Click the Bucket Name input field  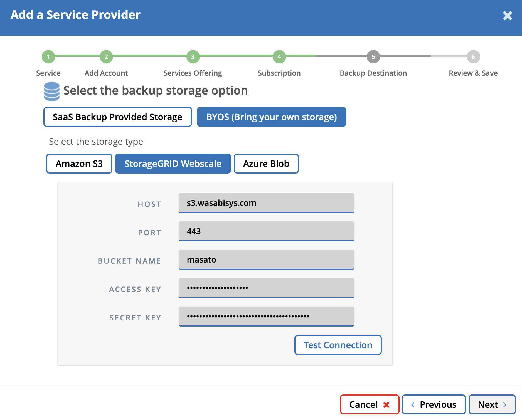pos(267,260)
